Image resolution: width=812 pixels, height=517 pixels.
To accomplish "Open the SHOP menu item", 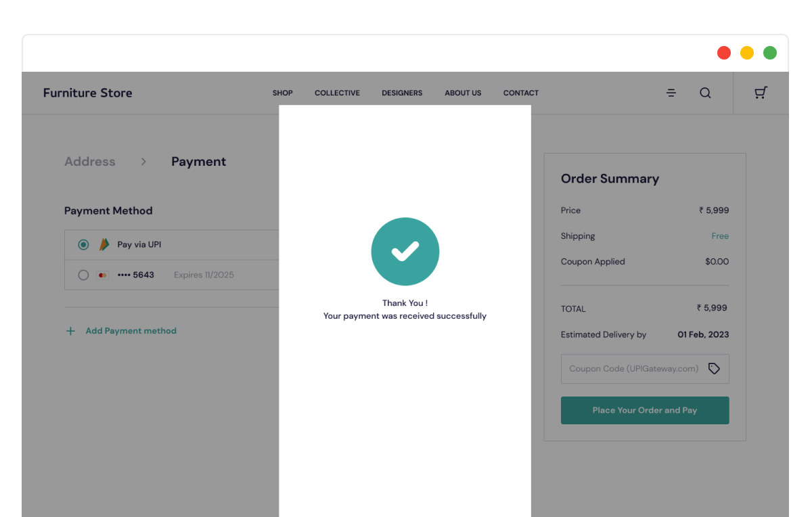I will [282, 93].
